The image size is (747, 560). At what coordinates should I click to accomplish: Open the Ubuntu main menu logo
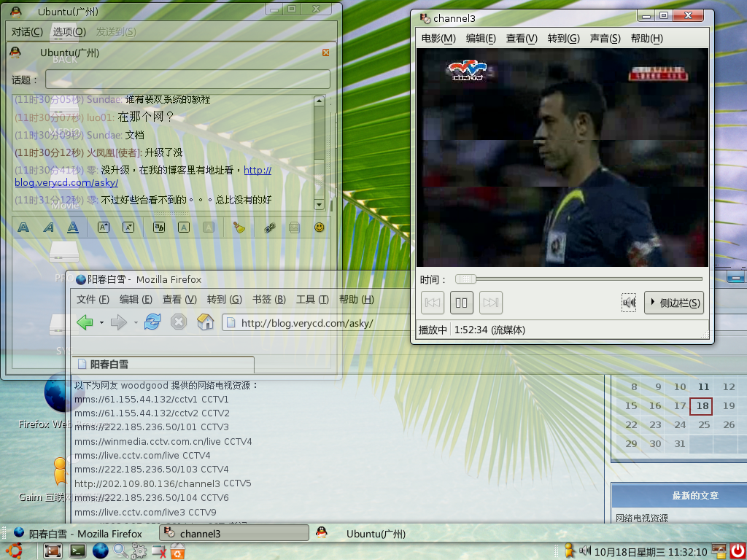tap(14, 551)
